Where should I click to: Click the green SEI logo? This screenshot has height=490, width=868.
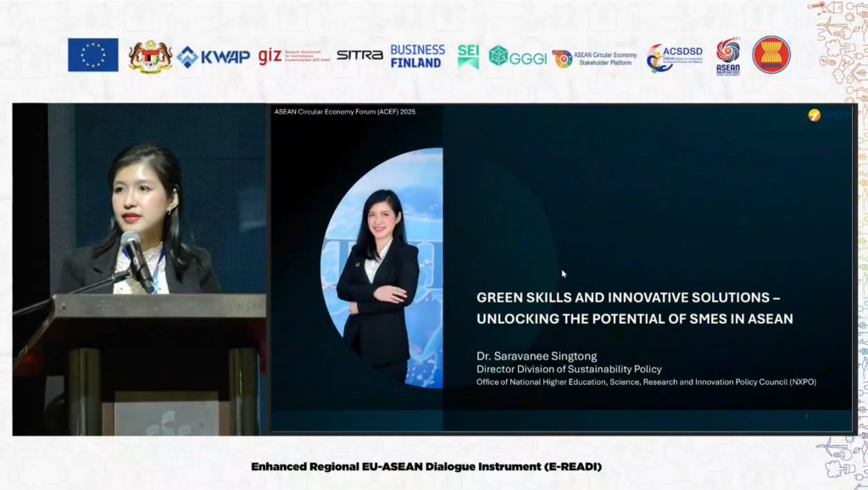468,56
